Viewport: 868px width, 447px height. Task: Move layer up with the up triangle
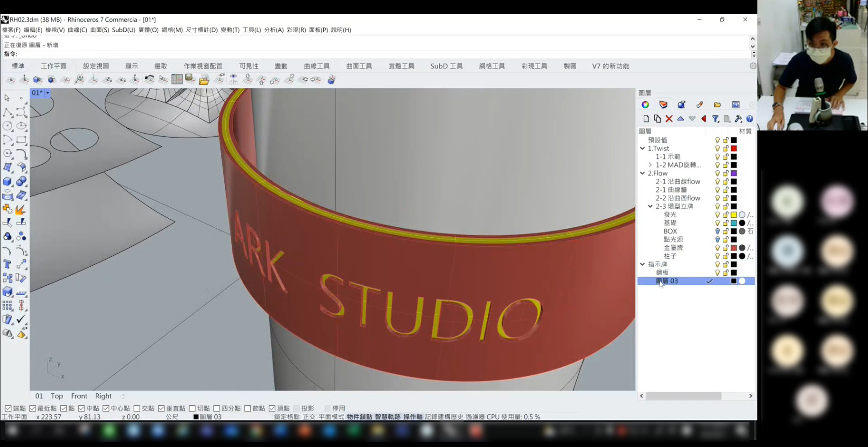point(680,119)
